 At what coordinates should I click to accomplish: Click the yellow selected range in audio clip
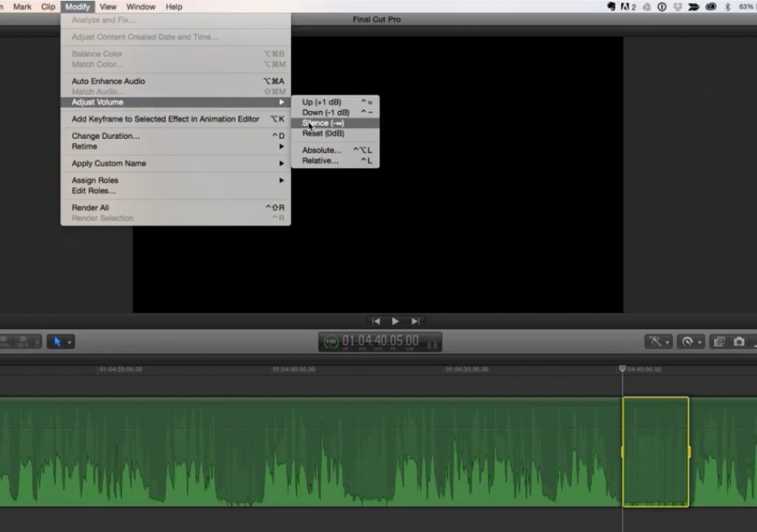pos(656,451)
